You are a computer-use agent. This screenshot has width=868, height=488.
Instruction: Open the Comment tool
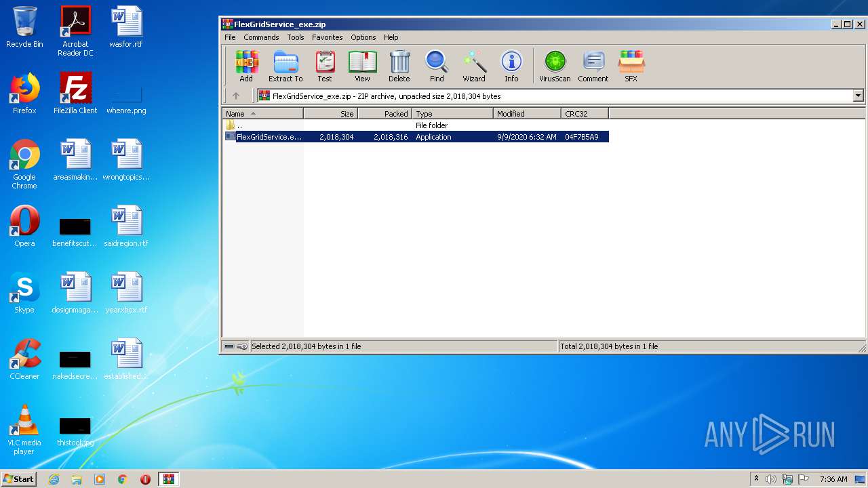click(x=593, y=66)
